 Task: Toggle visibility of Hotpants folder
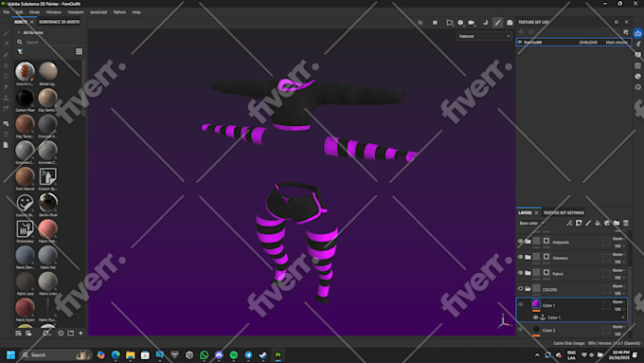pos(520,242)
